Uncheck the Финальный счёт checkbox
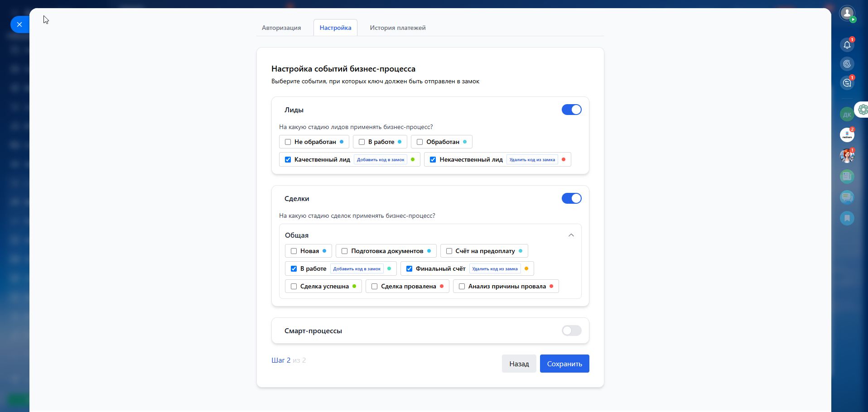868x412 pixels. click(409, 268)
